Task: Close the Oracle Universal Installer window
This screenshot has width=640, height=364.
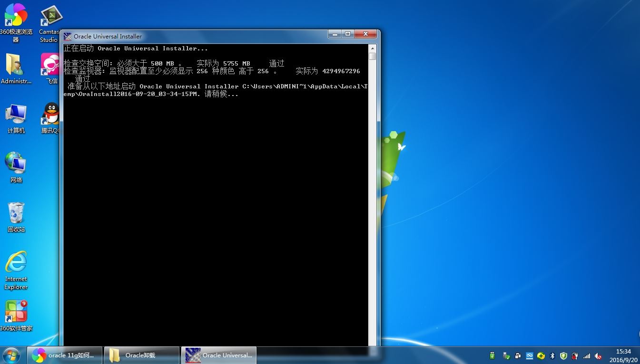Action: coord(366,34)
